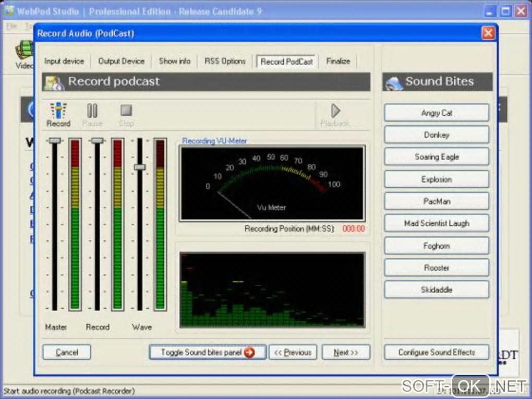Toggle the Sound bites panel

[x=207, y=353]
